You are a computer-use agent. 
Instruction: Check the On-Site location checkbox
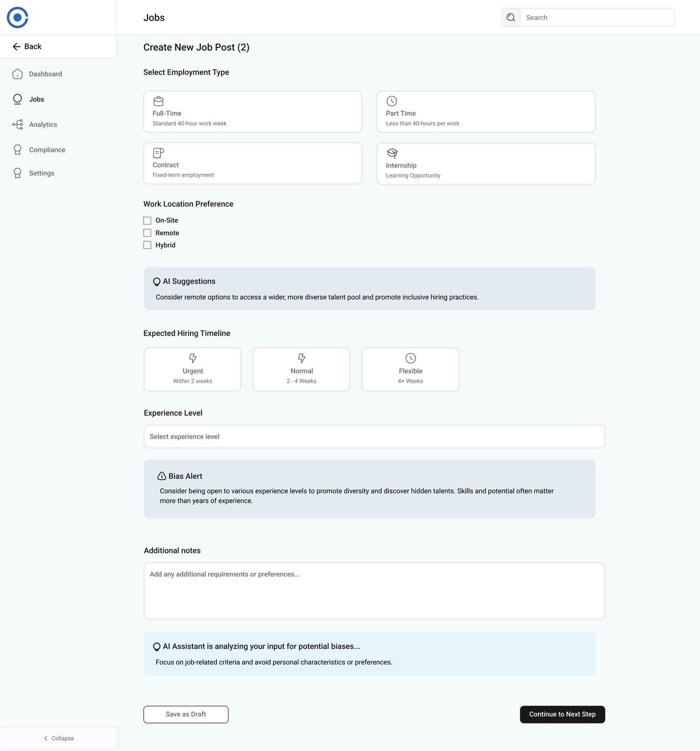pos(147,220)
